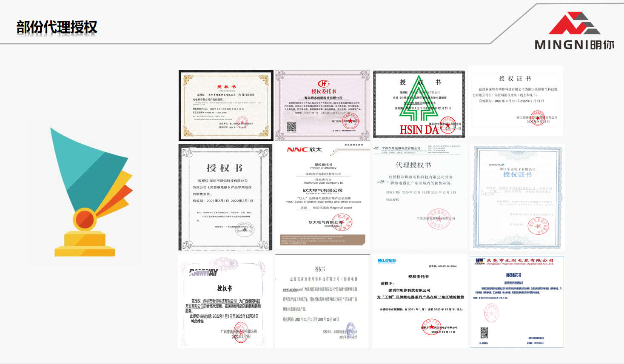Click the 部份代理授权 slide title
The height and width of the screenshot is (364, 624).
click(x=57, y=27)
